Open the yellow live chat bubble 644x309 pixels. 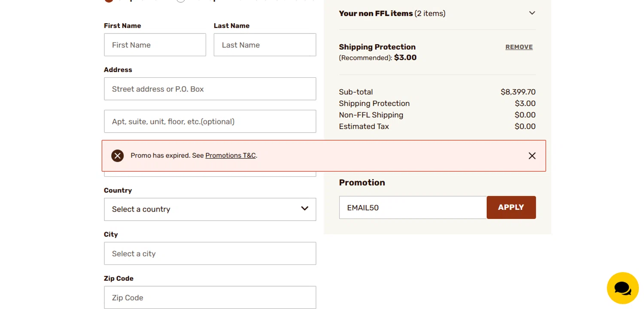click(623, 288)
